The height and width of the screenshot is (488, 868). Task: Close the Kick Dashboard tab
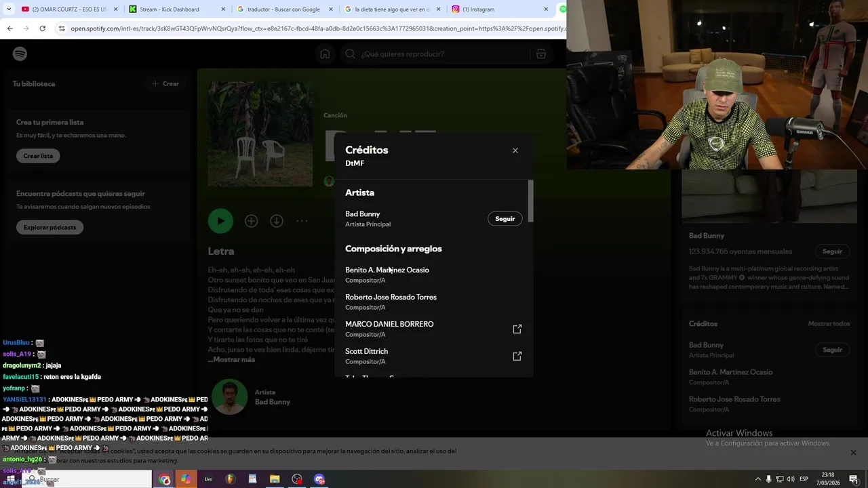(223, 9)
